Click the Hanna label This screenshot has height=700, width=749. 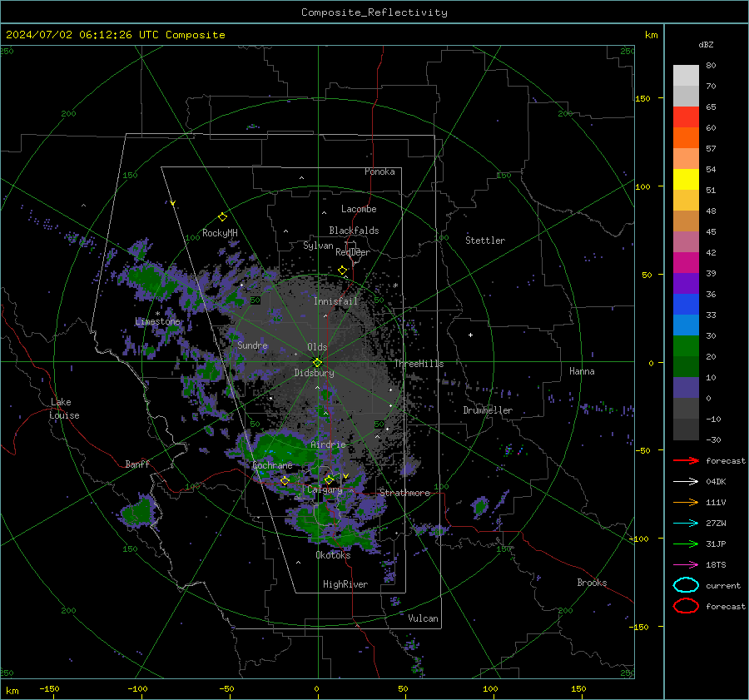[582, 371]
